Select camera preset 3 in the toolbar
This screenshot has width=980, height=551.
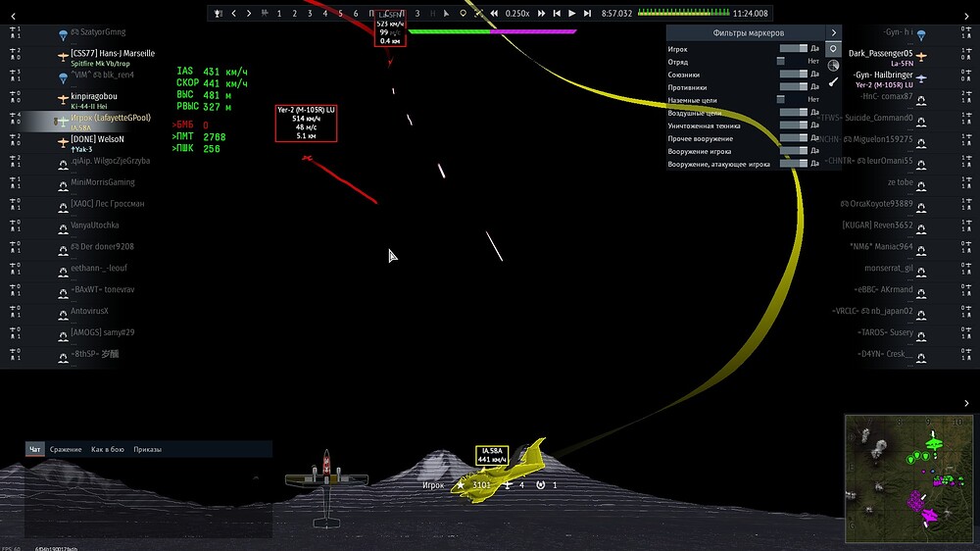pos(310,13)
